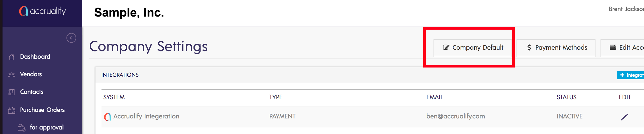Go to the Vendors page

31,74
